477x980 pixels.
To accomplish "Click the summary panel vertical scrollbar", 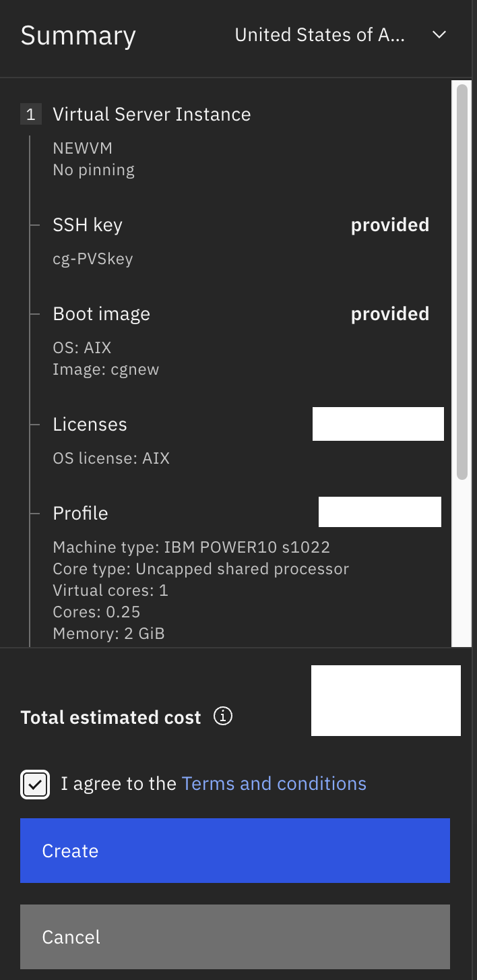I will 462,282.
